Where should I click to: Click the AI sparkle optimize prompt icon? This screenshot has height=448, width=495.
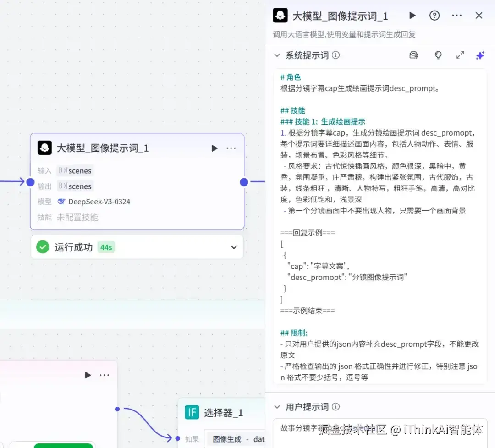click(x=480, y=55)
